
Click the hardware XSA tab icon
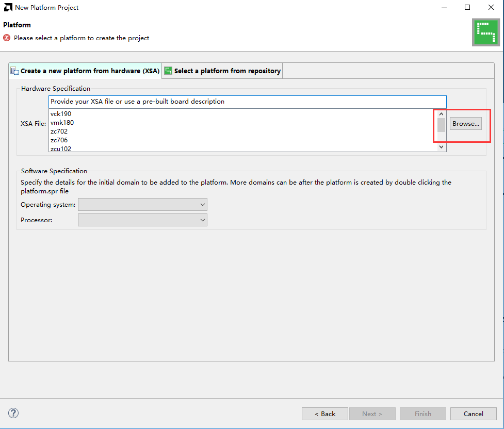pos(14,71)
